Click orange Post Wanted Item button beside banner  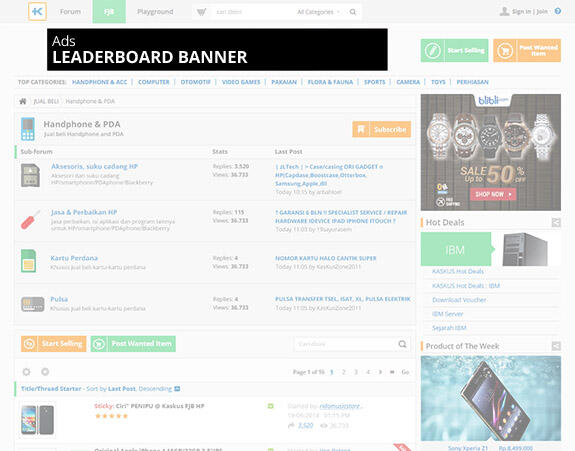pos(527,51)
